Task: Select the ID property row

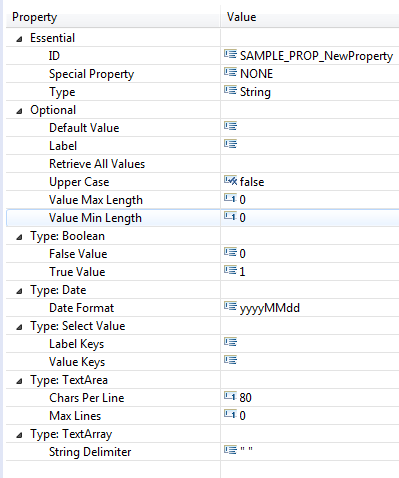Action: (x=202, y=56)
